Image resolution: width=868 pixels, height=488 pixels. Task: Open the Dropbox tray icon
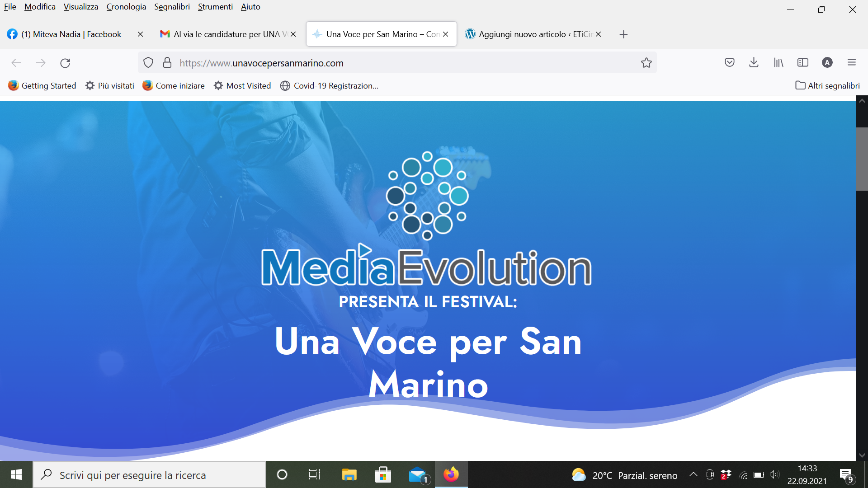click(726, 474)
